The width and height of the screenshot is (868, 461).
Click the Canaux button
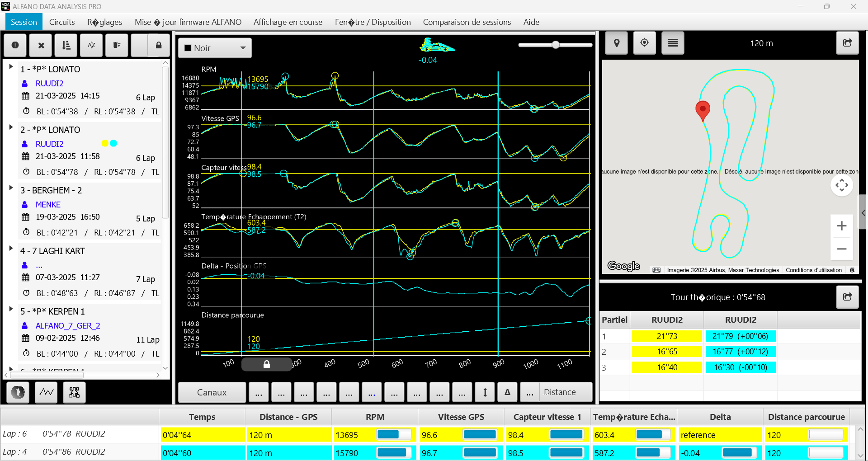tap(212, 392)
